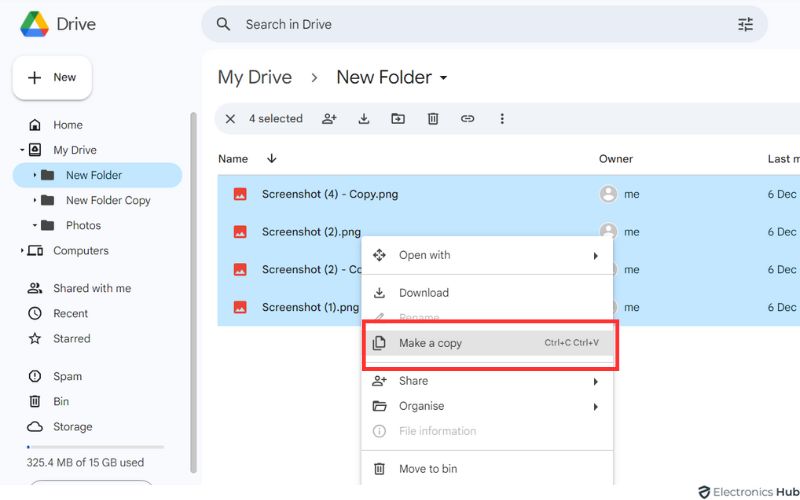Go to My Drive breadcrumb
The image size is (800, 500).
(255, 78)
